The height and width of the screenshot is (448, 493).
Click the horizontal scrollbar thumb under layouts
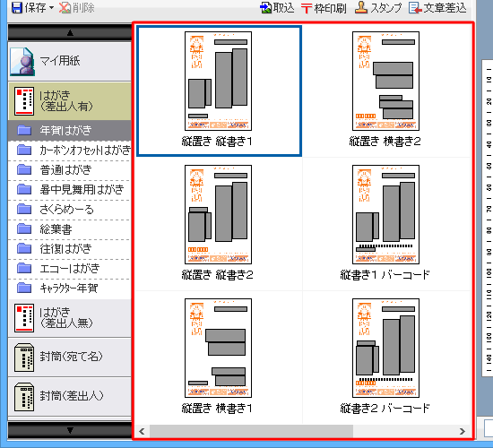(251, 431)
